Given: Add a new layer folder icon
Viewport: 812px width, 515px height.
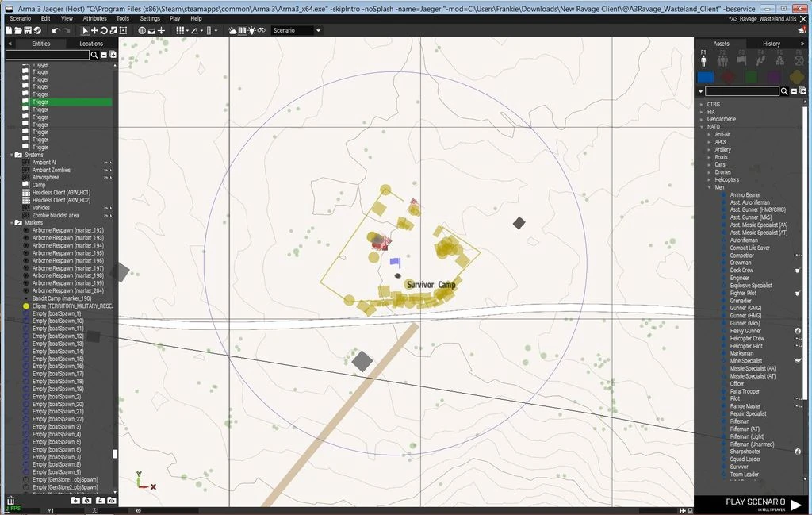Looking at the screenshot, I should click(75, 501).
